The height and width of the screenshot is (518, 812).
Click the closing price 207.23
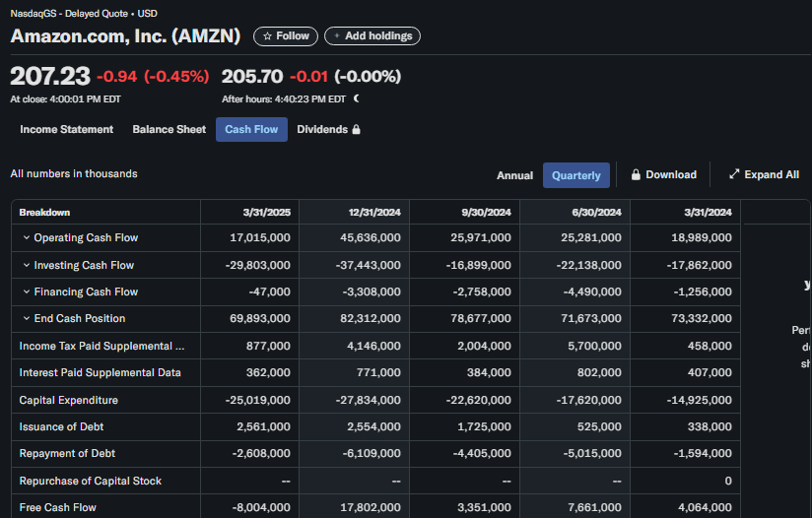[x=50, y=77]
